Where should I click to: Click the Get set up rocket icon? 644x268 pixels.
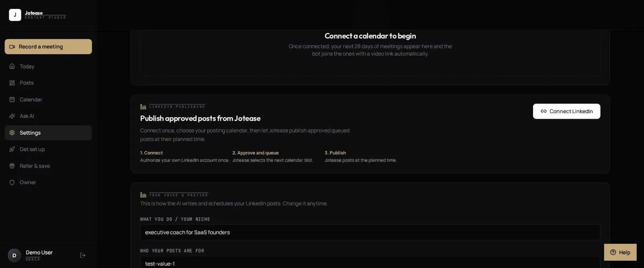(12, 149)
